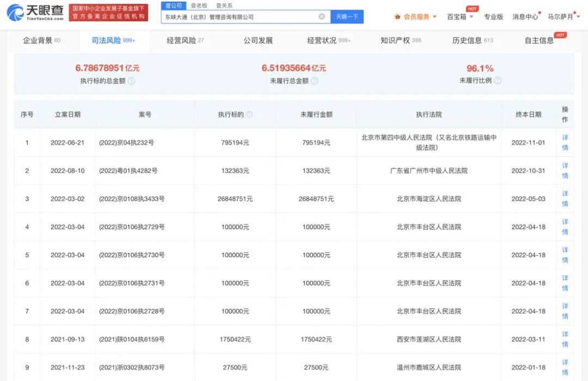Open 详情 for case 浙0302执8073号
Viewport: 588px width, 381px height.
point(565,367)
